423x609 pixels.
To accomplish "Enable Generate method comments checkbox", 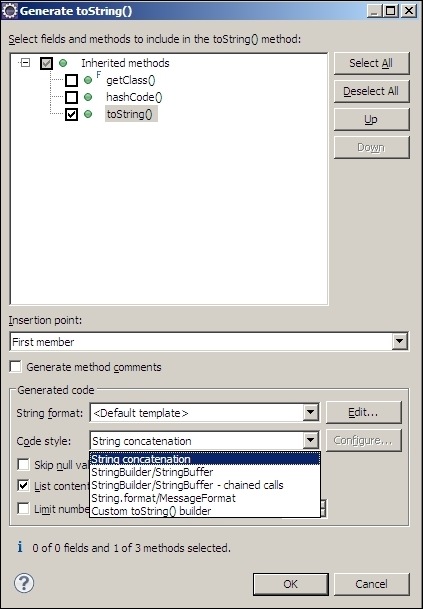I will 16,366.
